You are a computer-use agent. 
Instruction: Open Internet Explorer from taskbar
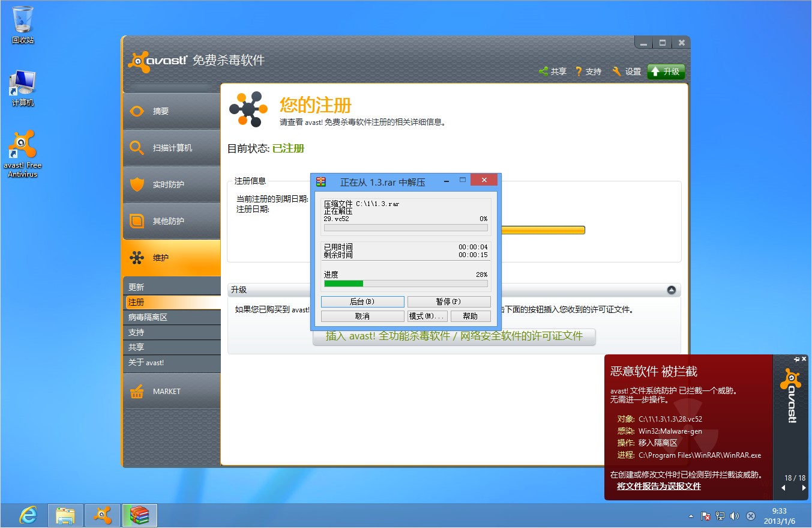click(x=28, y=515)
